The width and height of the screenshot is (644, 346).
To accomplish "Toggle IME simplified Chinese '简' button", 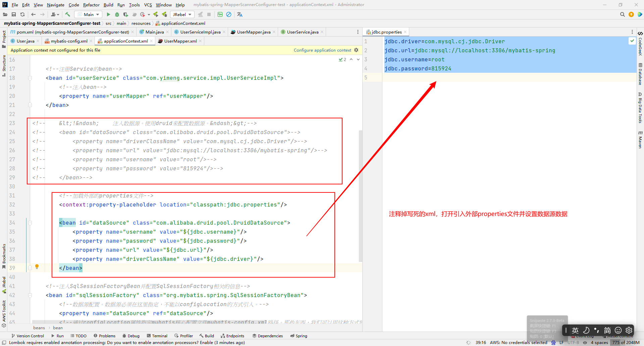I will [x=607, y=330].
